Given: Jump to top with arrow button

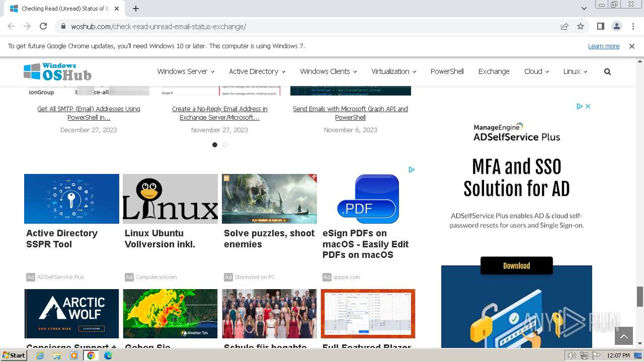Looking at the screenshot, I should (624, 336).
